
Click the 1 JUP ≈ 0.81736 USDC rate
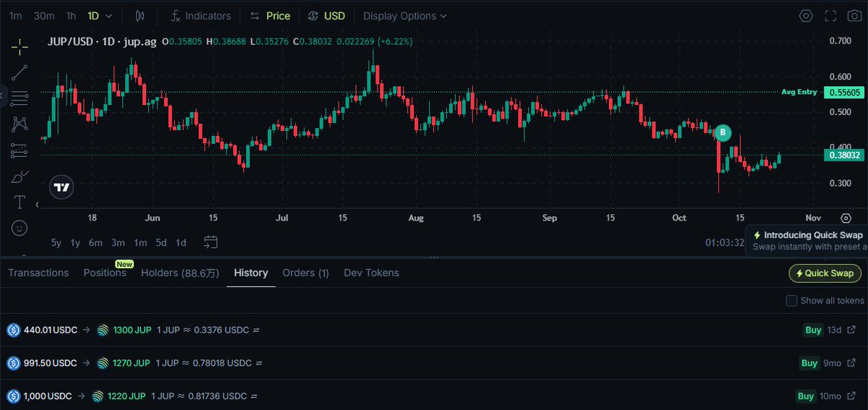(x=199, y=396)
